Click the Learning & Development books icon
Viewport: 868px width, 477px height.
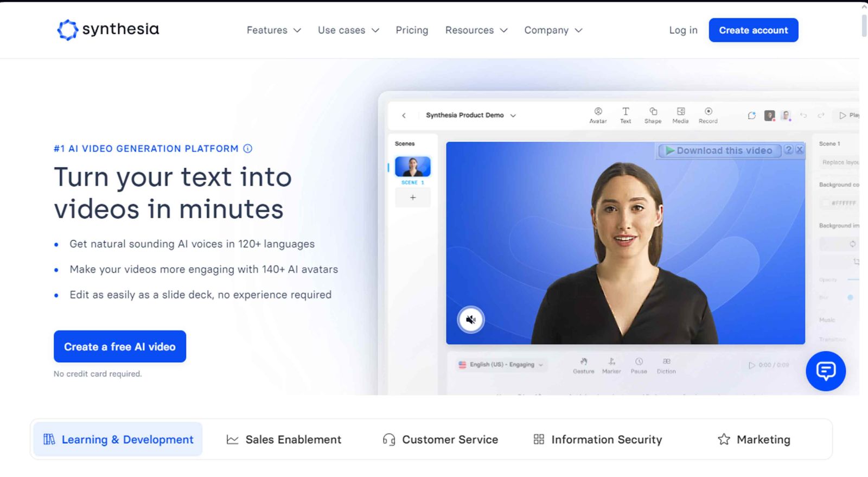point(49,439)
